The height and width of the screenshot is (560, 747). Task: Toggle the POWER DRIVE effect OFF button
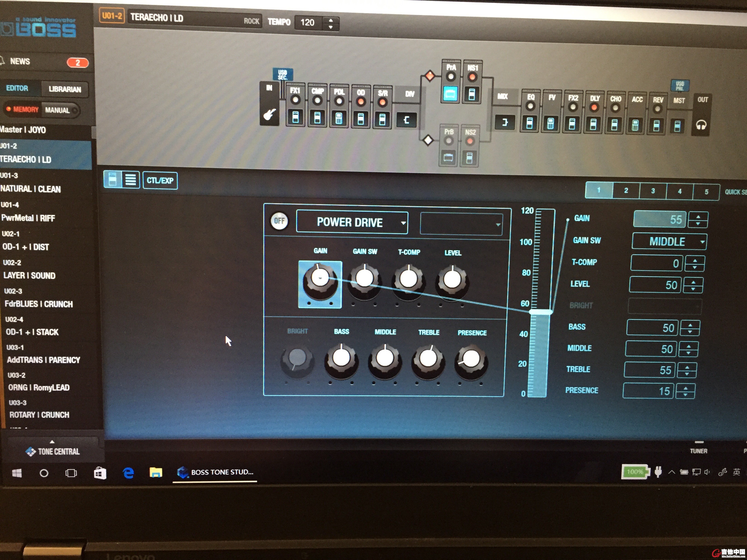coord(279,221)
